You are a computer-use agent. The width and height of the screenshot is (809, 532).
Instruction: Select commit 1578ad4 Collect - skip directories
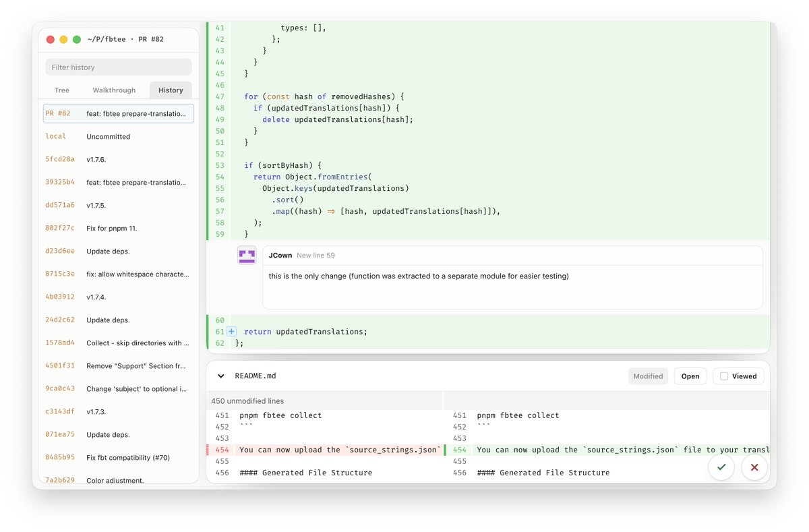point(119,343)
